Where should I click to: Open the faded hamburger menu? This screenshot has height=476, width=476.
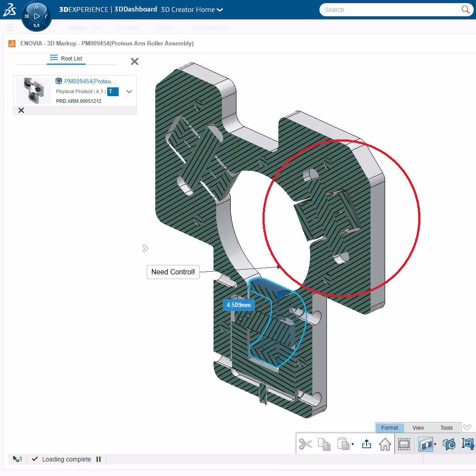(x=10, y=28)
